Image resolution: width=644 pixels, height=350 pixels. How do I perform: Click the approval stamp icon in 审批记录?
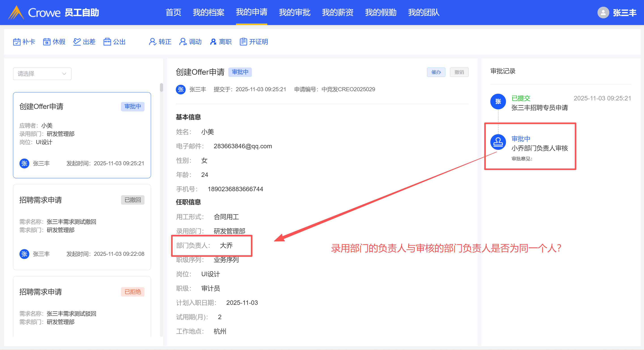498,142
